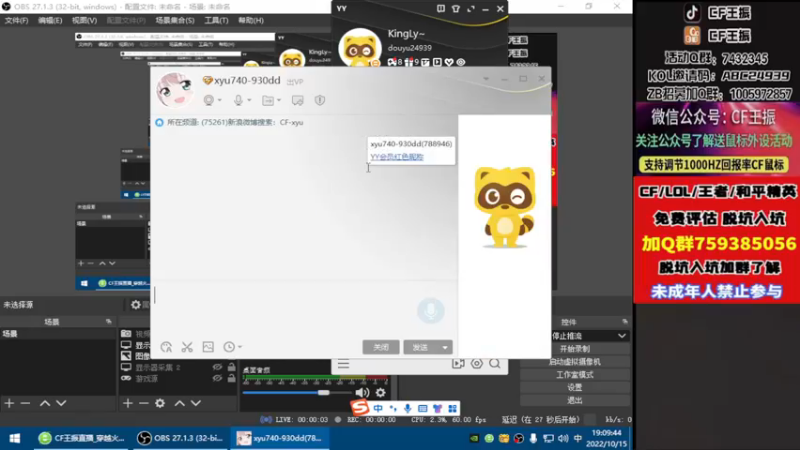Move source down in sources toolbar
The height and width of the screenshot is (450, 800).
coord(196,403)
